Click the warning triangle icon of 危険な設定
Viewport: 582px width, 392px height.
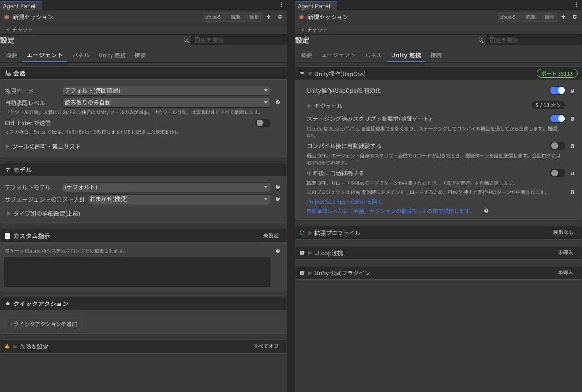point(7,347)
